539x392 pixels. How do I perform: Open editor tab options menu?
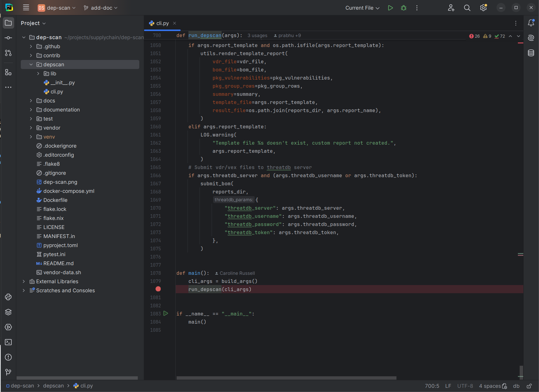[x=516, y=23]
